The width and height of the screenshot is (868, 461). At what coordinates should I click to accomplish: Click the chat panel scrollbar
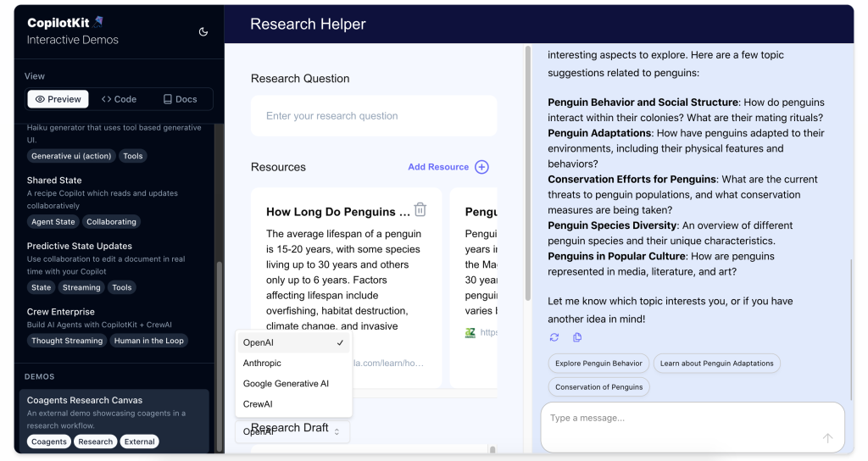pos(851,330)
